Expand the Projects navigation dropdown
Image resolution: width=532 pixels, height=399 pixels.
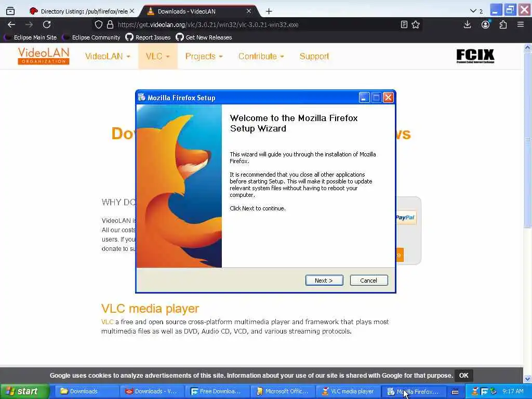pyautogui.click(x=204, y=56)
